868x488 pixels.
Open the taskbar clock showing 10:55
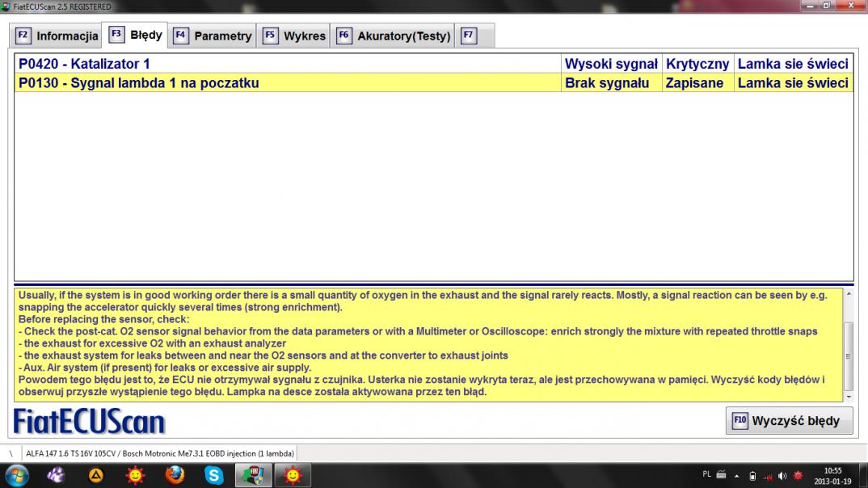(x=832, y=476)
